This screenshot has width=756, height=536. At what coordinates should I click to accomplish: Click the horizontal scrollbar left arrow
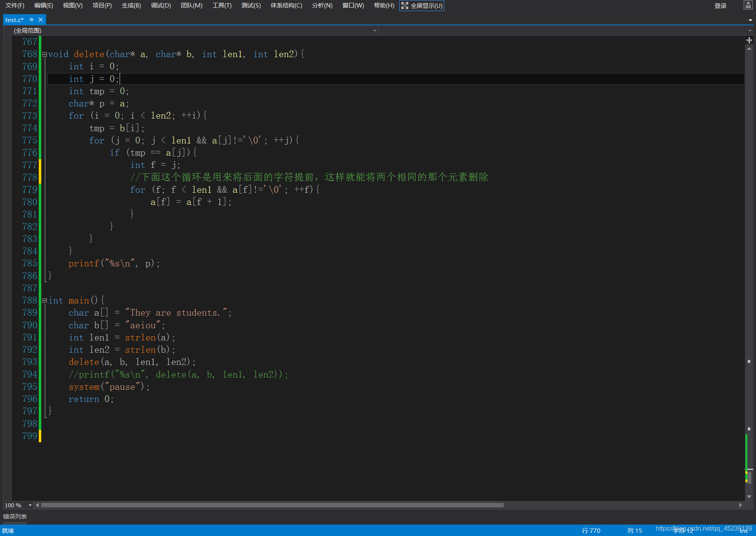coord(37,505)
